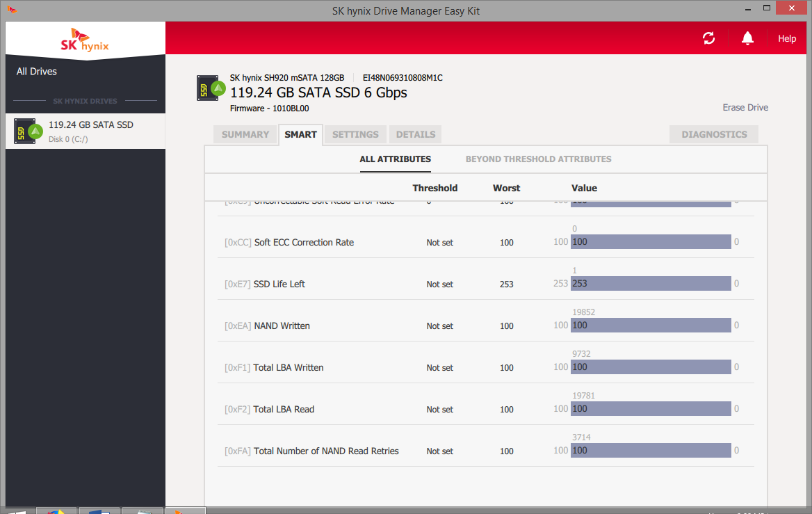The image size is (812, 514).
Task: Select the Total LBA Read attribute
Action: pos(486,404)
